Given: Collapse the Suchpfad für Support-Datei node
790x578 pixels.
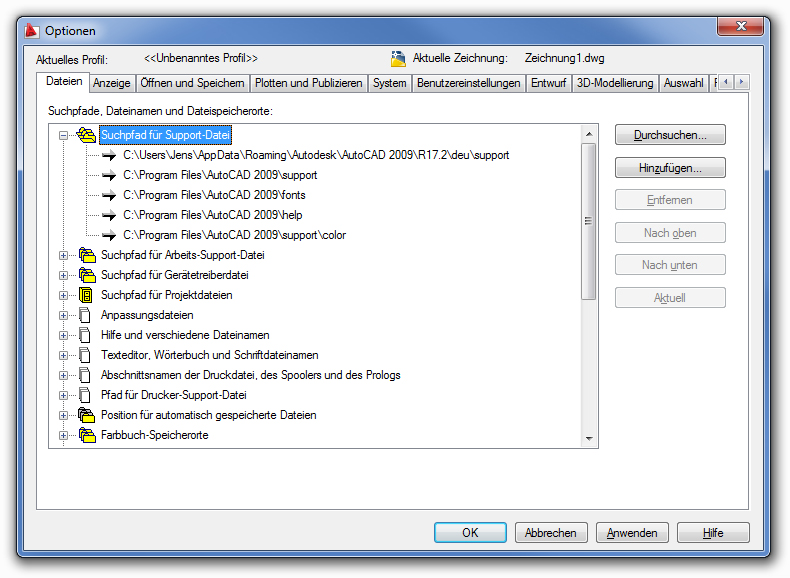Looking at the screenshot, I should [63, 135].
